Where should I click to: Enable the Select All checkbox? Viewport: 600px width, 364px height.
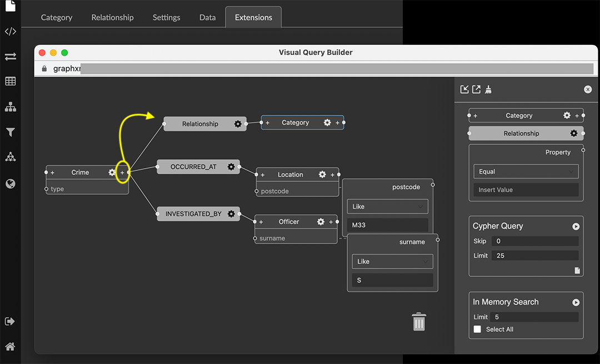pos(477,329)
